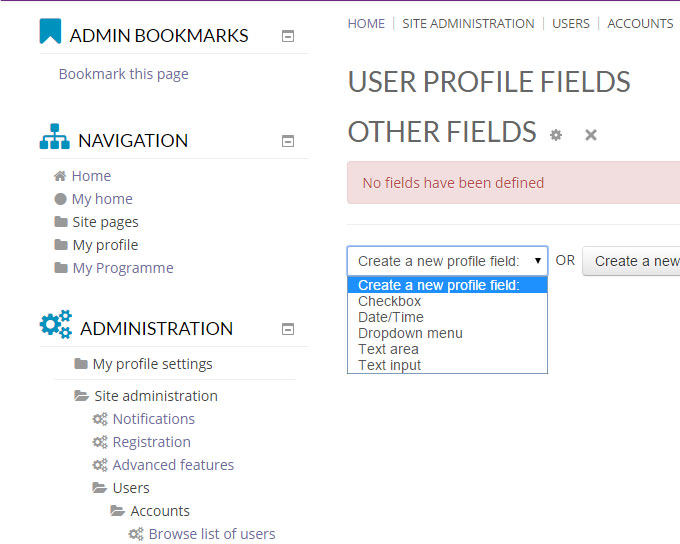The image size is (680, 544).
Task: Click the 'No fields have been defined' notice
Action: click(x=514, y=183)
